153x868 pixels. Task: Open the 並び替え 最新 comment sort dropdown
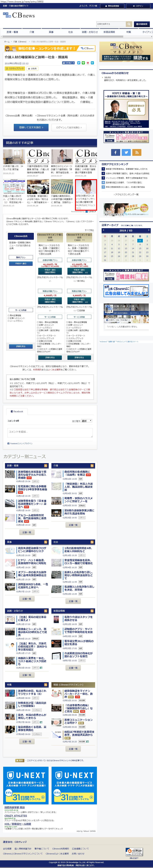pyautogui.click(x=86, y=421)
